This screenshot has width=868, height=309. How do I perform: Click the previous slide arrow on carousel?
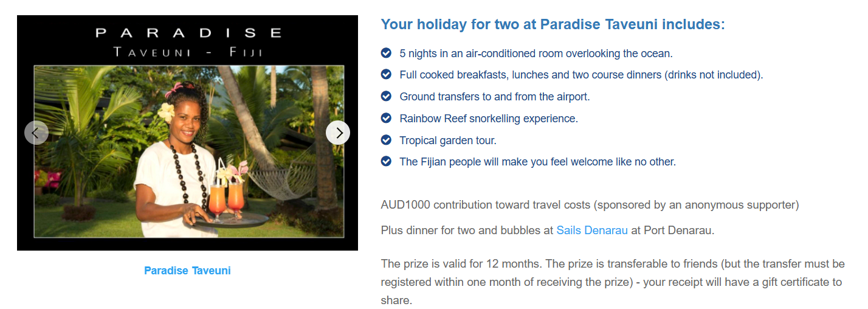[36, 133]
